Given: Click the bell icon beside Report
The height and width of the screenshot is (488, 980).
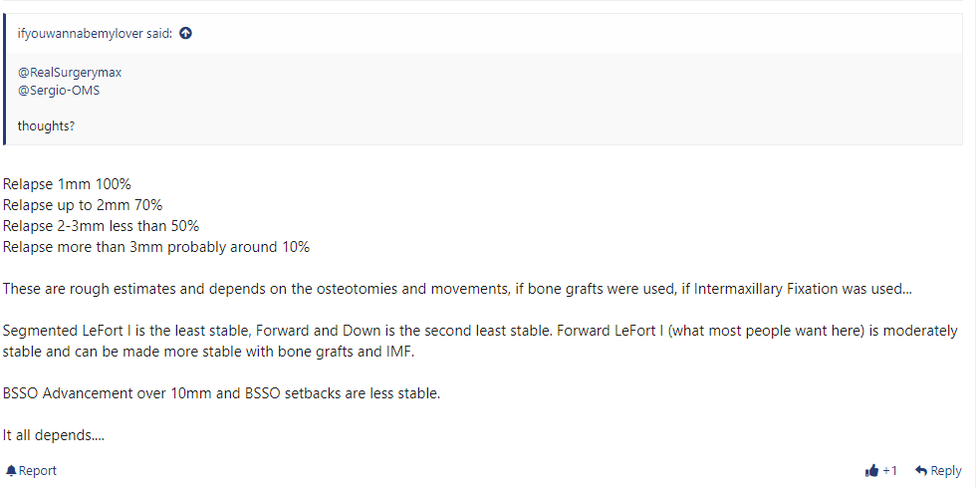Looking at the screenshot, I should (x=11, y=470).
